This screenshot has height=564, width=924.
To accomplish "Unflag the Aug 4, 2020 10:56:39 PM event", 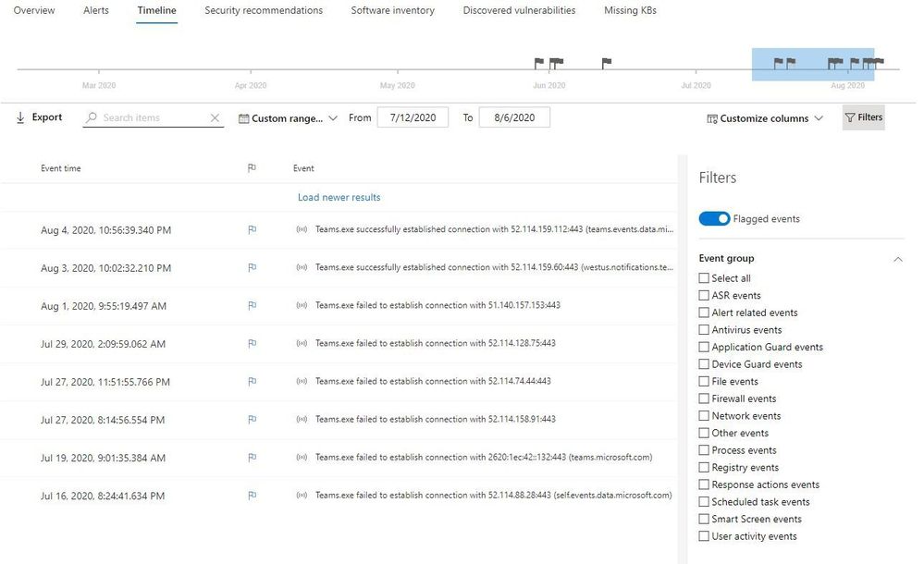I will point(252,230).
